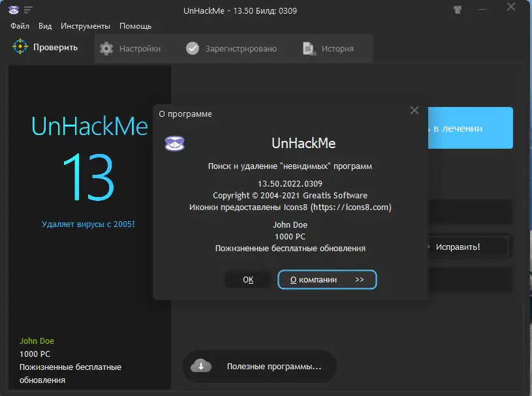Click the green John Doe name in sidebar

tap(37, 341)
